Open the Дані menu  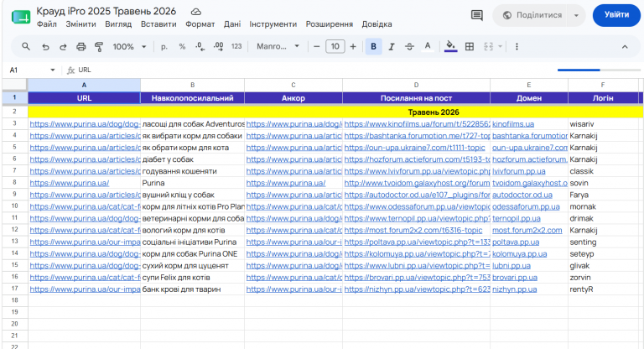pos(232,24)
